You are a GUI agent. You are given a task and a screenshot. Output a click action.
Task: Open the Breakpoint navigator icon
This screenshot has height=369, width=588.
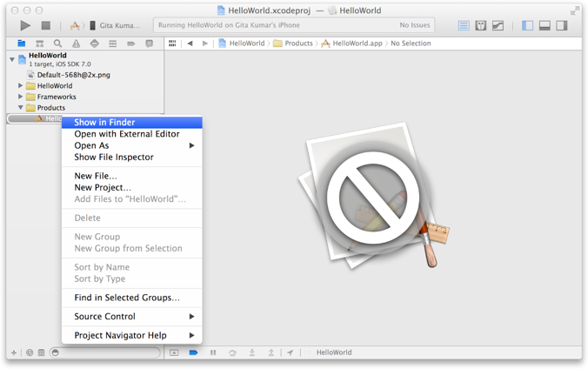pos(130,44)
